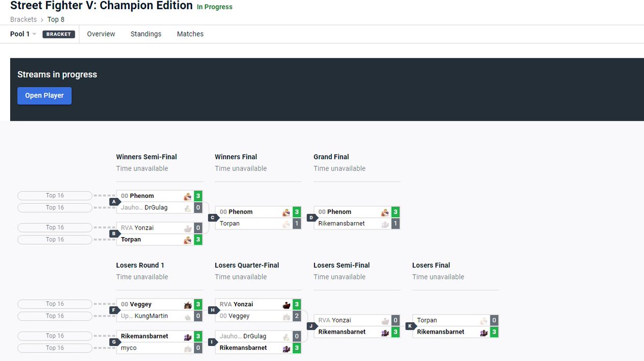Screen dimensions: 644x361
Task: Click Rikemansbarnet's character icon in match I
Action: pos(286,348)
